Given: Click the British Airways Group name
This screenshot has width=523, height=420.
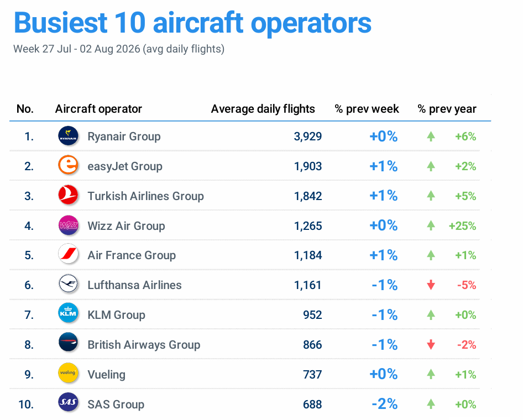Looking at the screenshot, I should click(x=144, y=345).
